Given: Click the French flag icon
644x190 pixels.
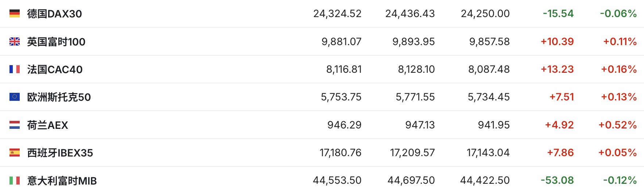Looking at the screenshot, I should 15,69.
